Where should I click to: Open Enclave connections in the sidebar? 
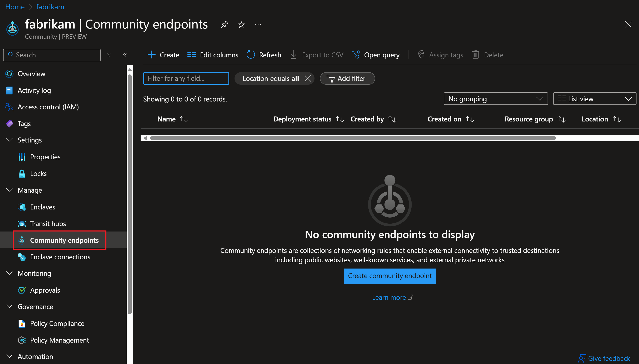(60, 257)
